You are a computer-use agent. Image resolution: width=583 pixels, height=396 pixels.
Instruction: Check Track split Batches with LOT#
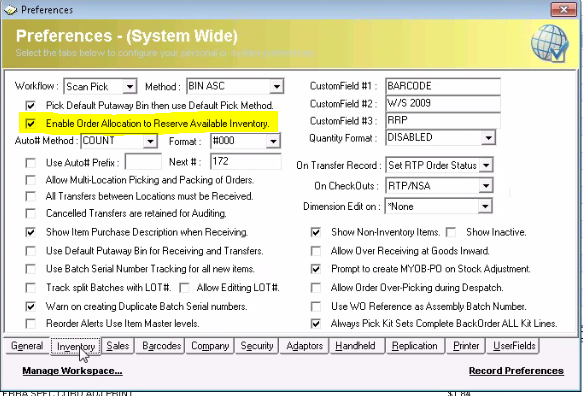click(x=30, y=288)
